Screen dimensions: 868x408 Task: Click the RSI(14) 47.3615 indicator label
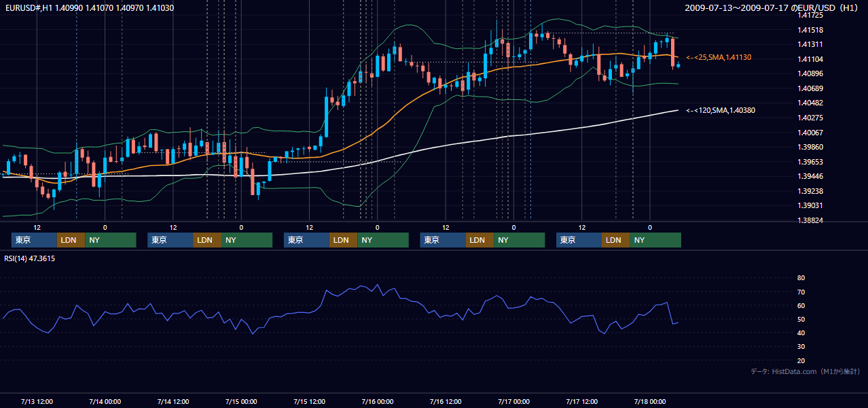point(30,258)
